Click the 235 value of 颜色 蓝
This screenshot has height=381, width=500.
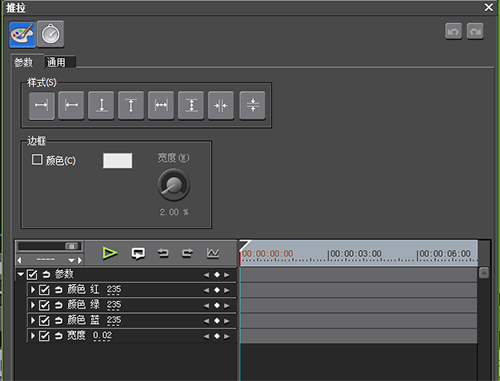114,320
